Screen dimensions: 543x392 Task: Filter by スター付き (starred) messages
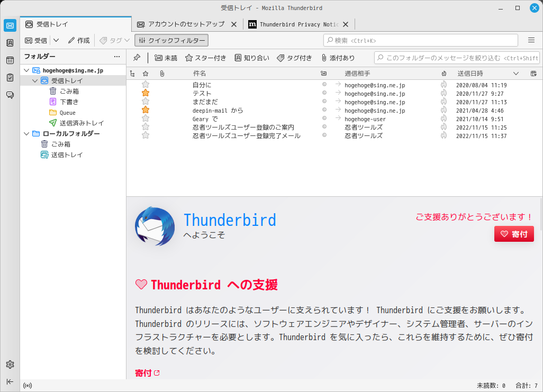click(206, 58)
